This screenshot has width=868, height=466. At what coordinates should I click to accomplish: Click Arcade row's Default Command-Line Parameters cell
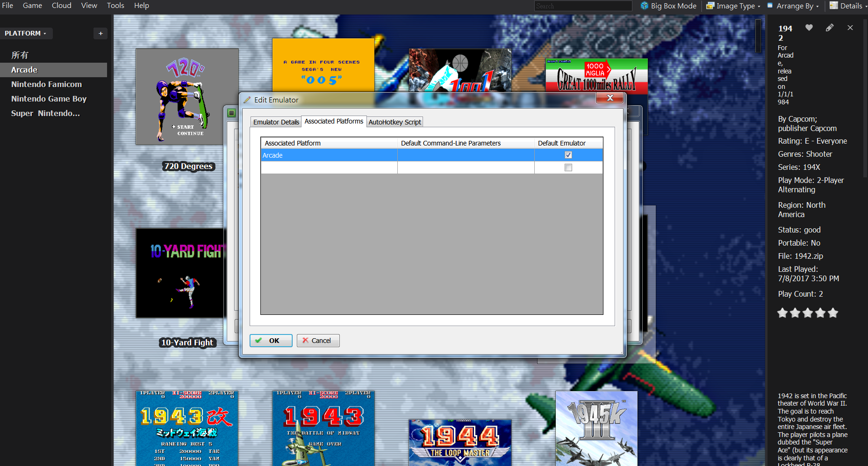coord(466,155)
